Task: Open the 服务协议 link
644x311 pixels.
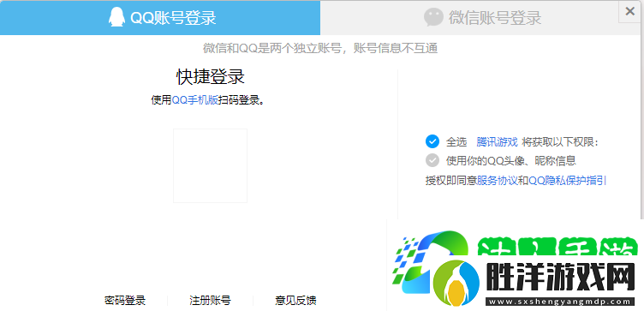Action: click(497, 181)
